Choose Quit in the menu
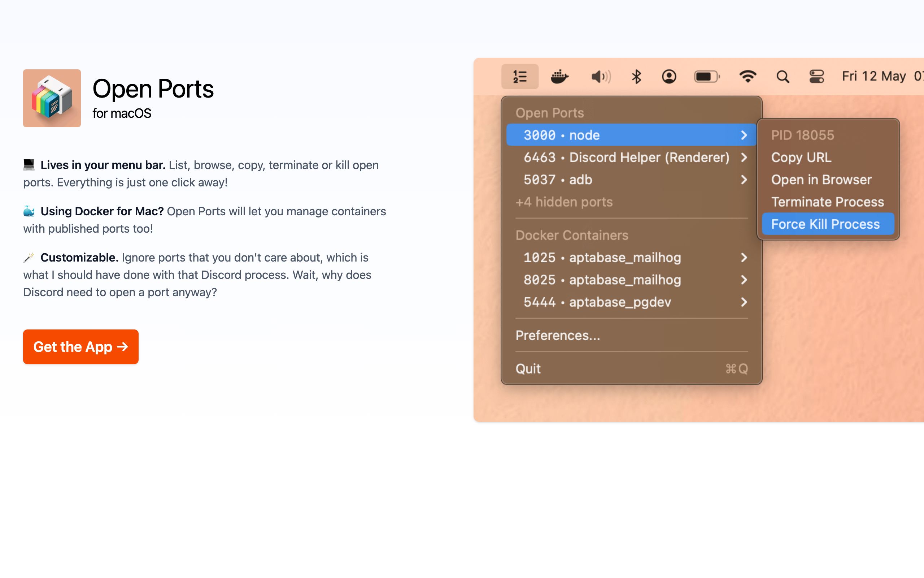The width and height of the screenshot is (924, 578). click(631, 368)
